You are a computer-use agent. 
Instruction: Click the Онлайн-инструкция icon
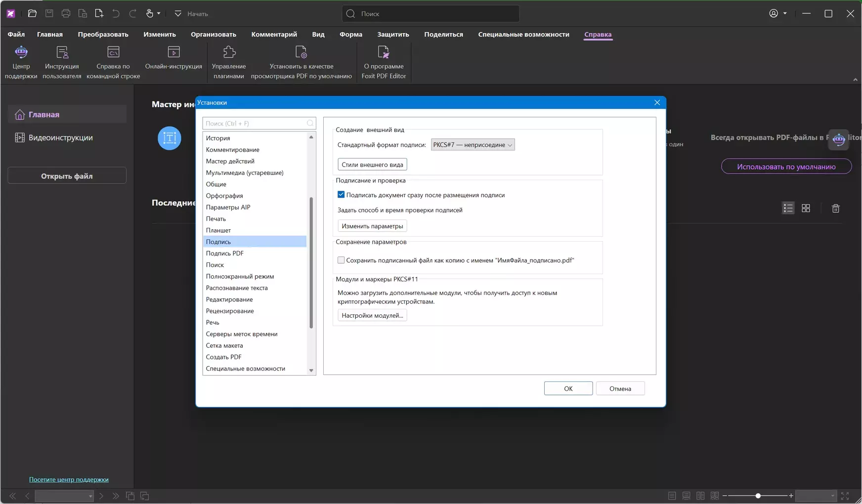173,57
